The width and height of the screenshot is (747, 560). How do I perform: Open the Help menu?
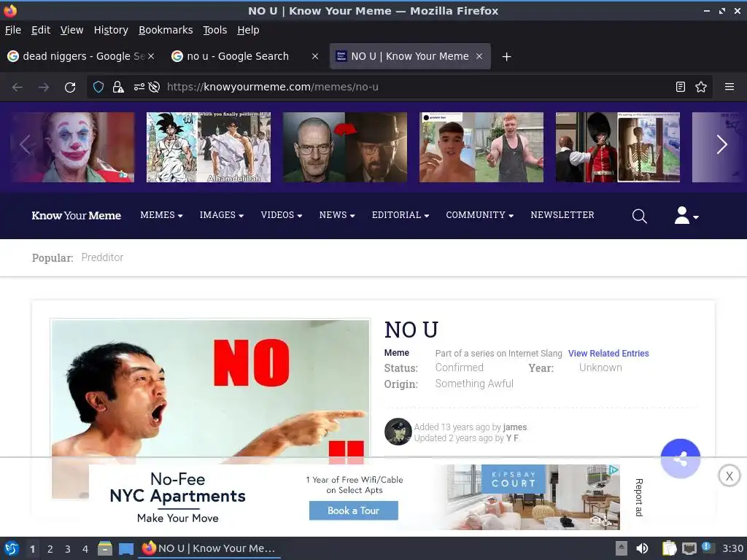pyautogui.click(x=248, y=30)
